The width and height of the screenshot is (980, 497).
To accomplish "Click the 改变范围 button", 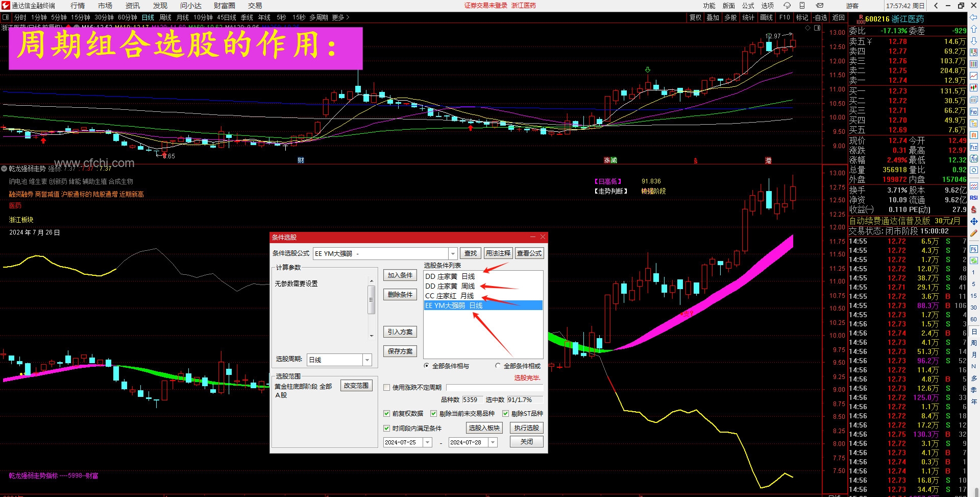I will click(356, 386).
